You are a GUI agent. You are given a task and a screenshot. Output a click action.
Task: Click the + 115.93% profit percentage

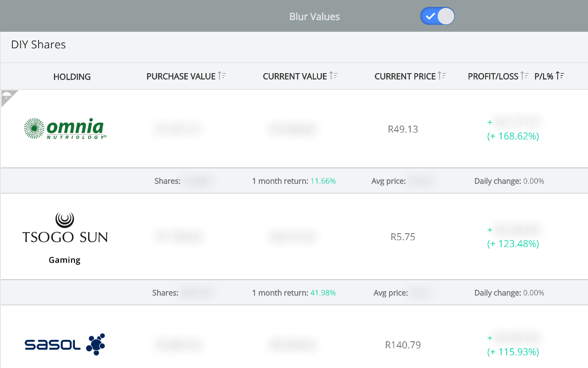coord(513,352)
